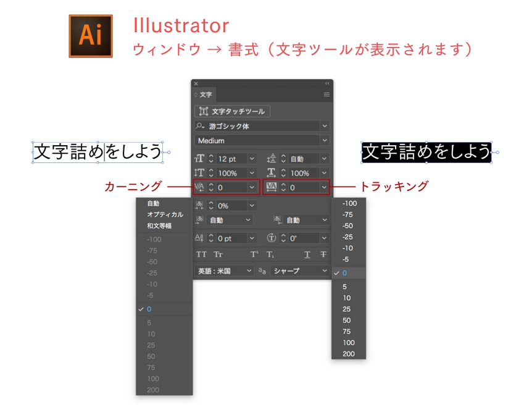The height and width of the screenshot is (407, 532).
Task: Open the character panel hamburger menu
Action: [x=326, y=94]
